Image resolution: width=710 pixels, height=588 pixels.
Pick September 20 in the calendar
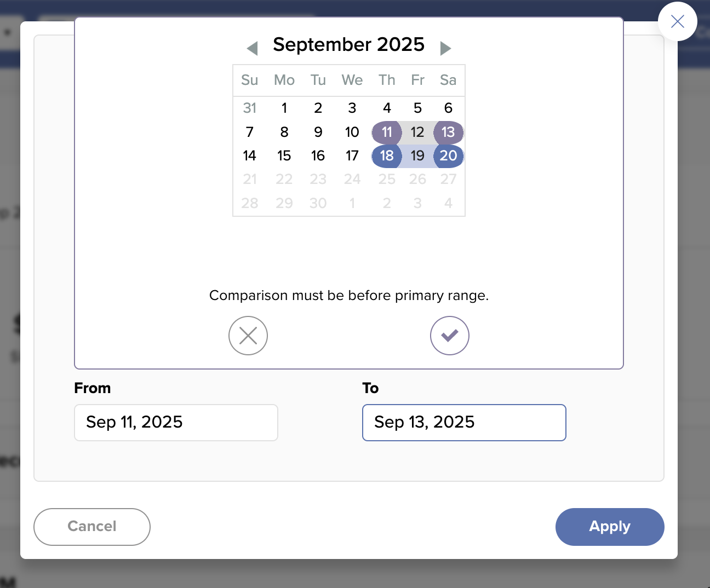tap(448, 156)
